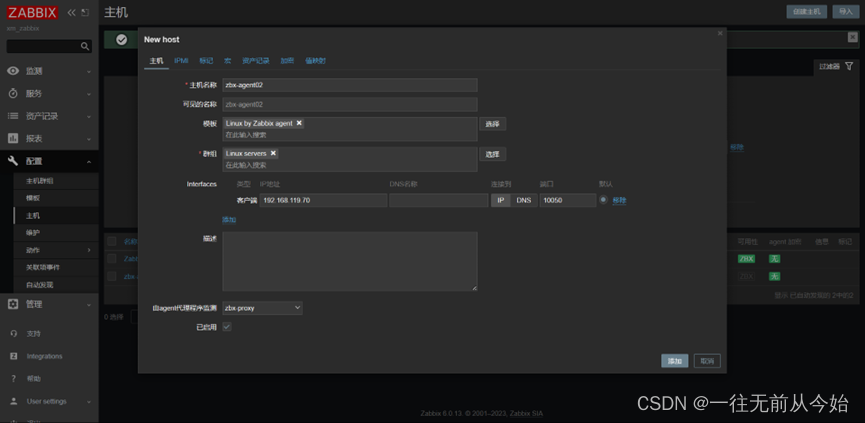The height and width of the screenshot is (423, 865).
Task: Remove Linux servers group tag
Action: point(273,153)
